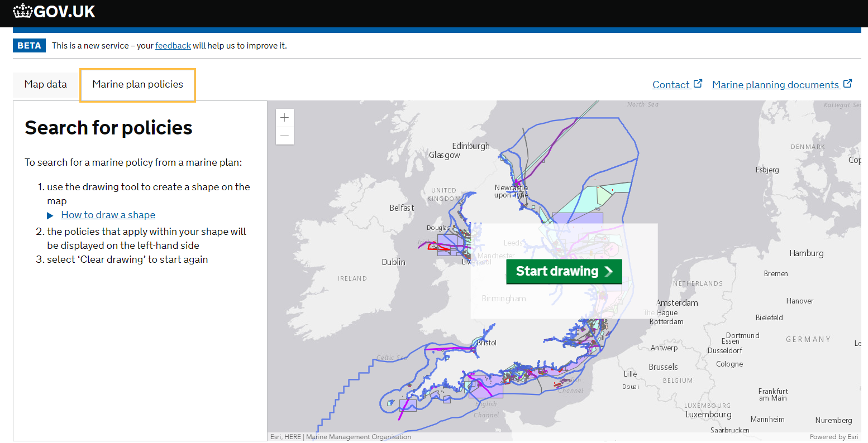The image size is (868, 443).
Task: Switch to the Map data tab
Action: click(x=45, y=84)
